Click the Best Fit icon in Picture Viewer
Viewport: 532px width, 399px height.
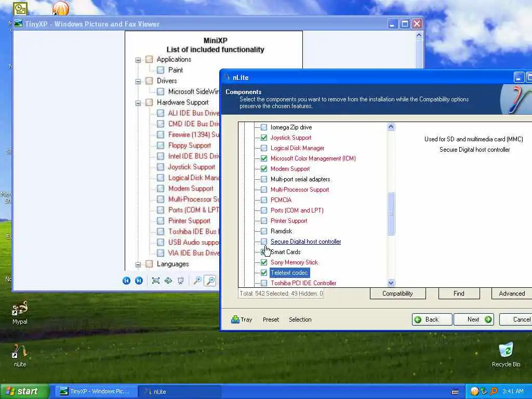[156, 281]
